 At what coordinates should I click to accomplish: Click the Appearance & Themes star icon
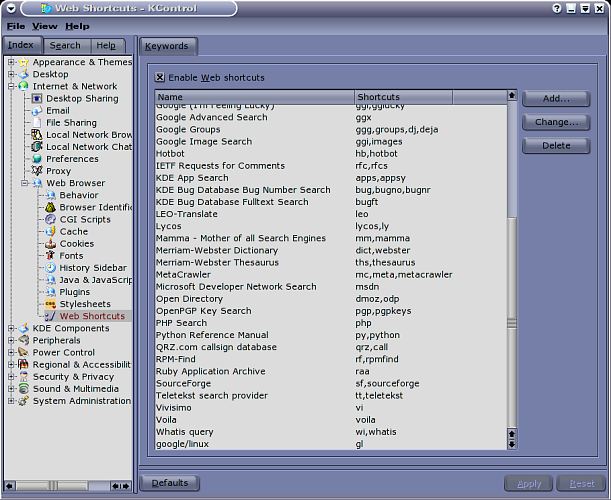(24, 62)
